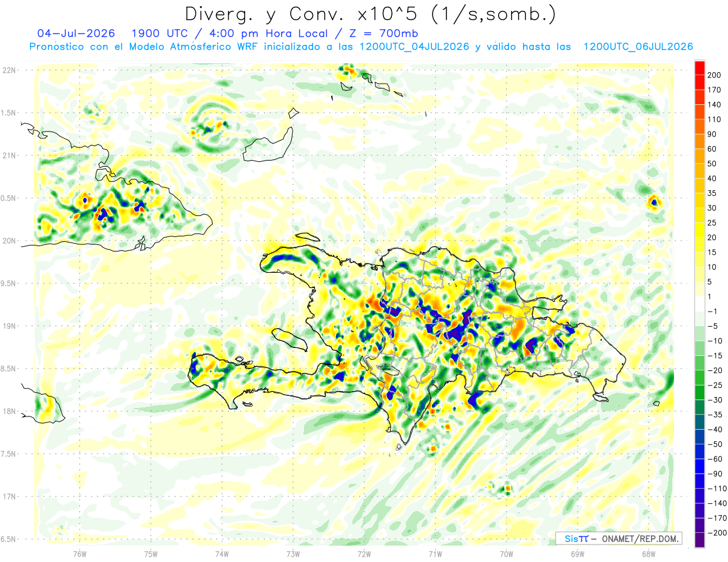Click the positive "35" color scale label

point(713,193)
